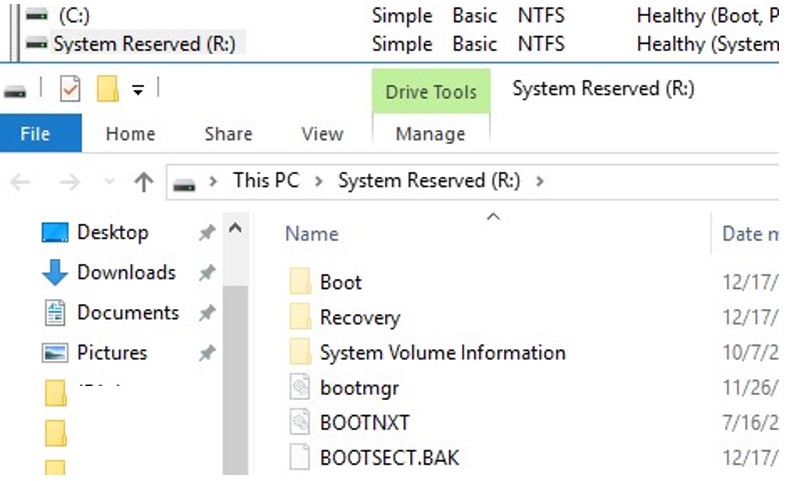Open the Recent locations dropdown chevron
The height and width of the screenshot is (481, 808).
coord(107,183)
